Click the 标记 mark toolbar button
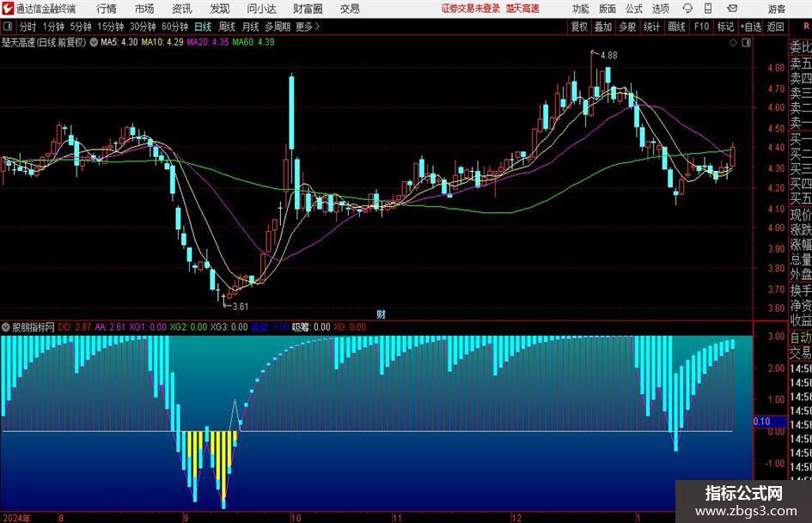The image size is (812, 523). coord(725,27)
